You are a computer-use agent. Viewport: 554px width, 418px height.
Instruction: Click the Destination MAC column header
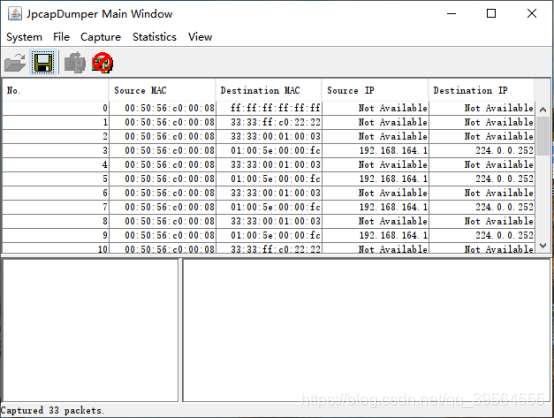pos(269,90)
